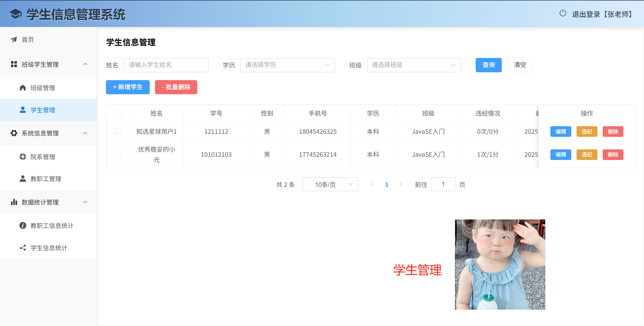The height and width of the screenshot is (326, 644).
Task: Click the 请输入学生姓名 input field
Action: point(166,65)
